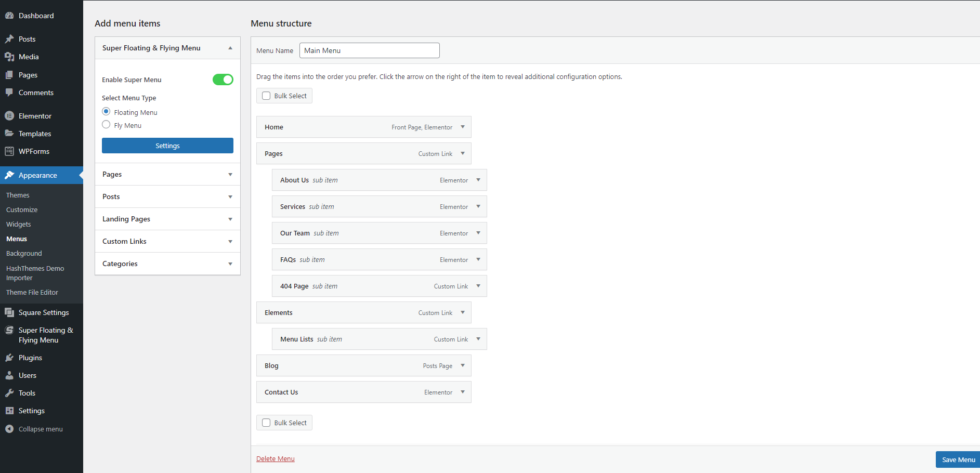Open Widgets under Appearance
Screen dimensions: 980x473
[19, 225]
